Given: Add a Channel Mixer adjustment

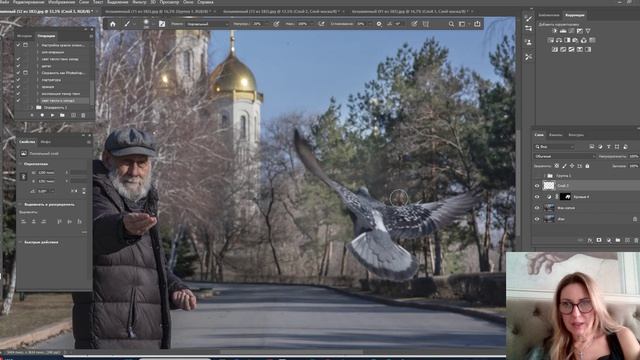Looking at the screenshot, I should 584,40.
